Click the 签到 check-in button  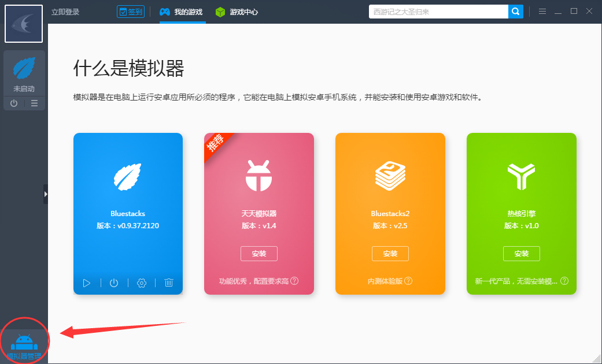(130, 11)
